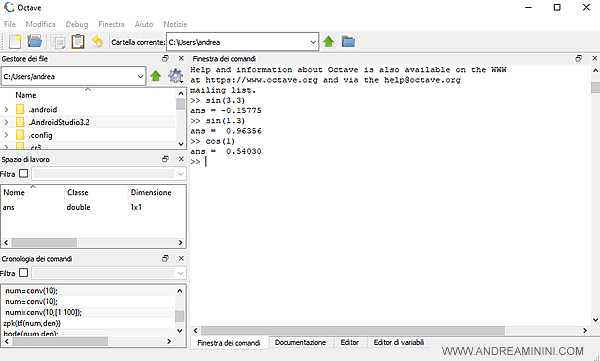The height and width of the screenshot is (361, 600).
Task: Close the Finestra dei comandi panel
Action: pyautogui.click(x=595, y=58)
